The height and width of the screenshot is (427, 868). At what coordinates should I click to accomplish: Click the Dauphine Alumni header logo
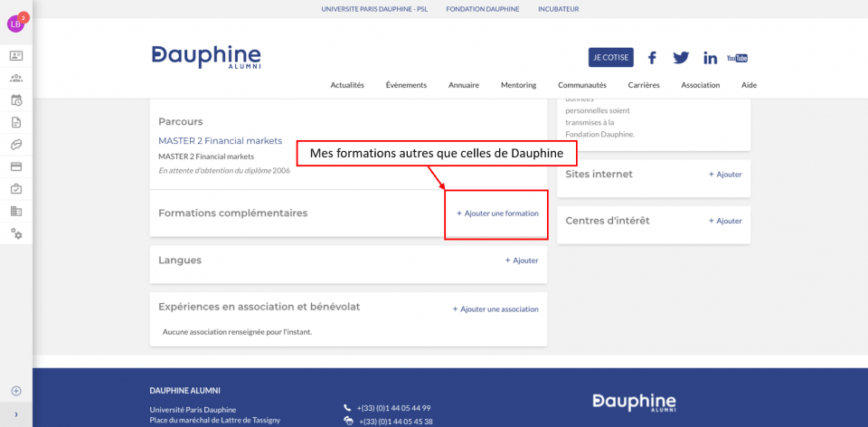coord(206,58)
